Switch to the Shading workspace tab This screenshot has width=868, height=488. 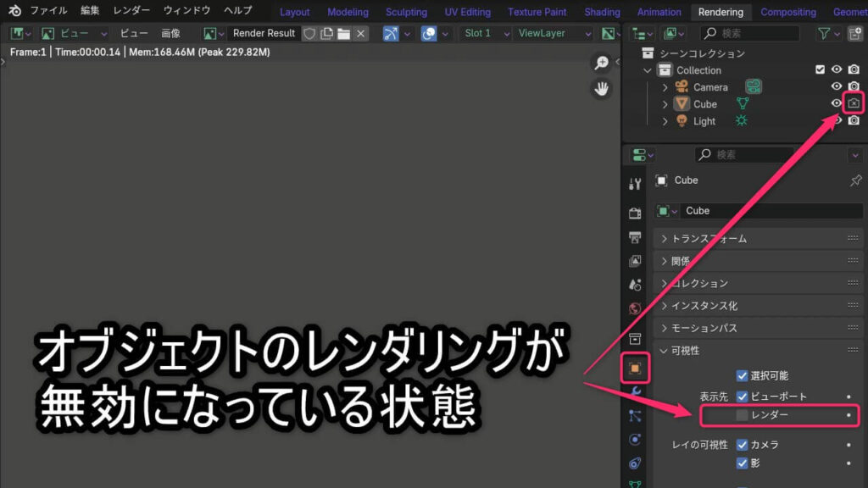tap(603, 12)
